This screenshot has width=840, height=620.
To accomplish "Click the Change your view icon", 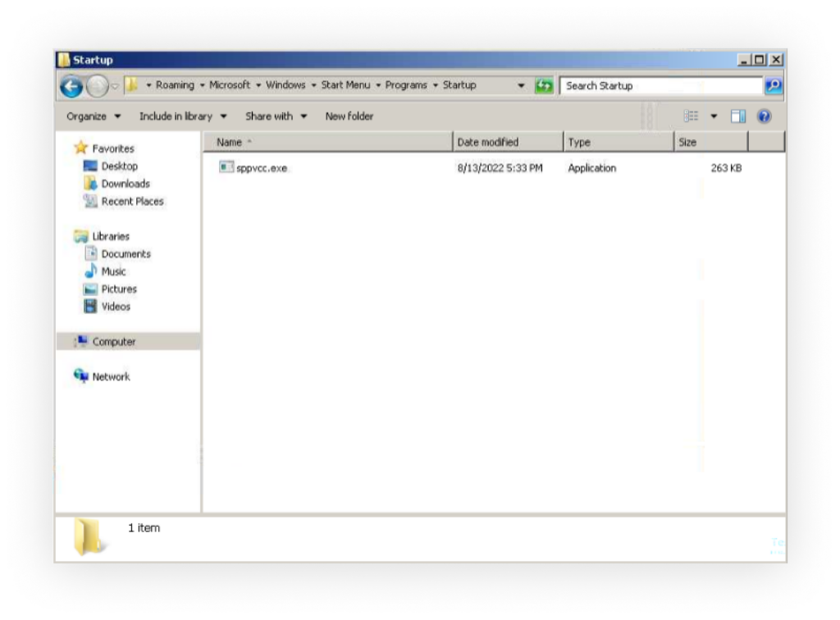I will pos(691,116).
